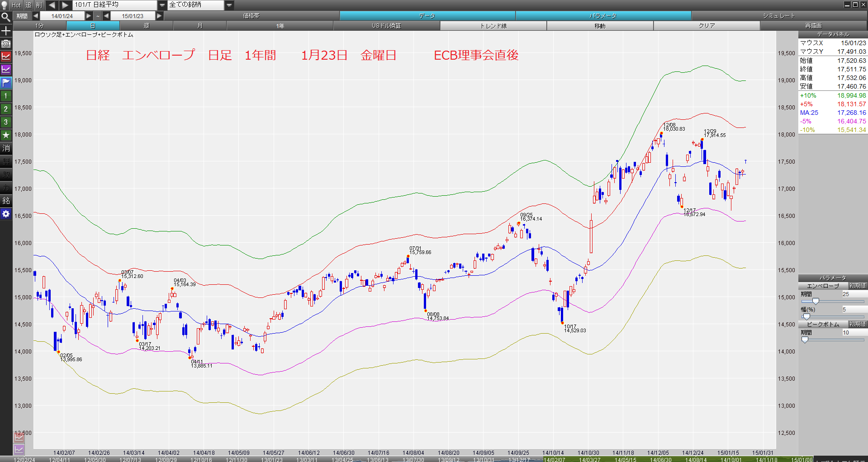Select the 1年 range tab
This screenshot has height=462, width=868.
[x=280, y=26]
